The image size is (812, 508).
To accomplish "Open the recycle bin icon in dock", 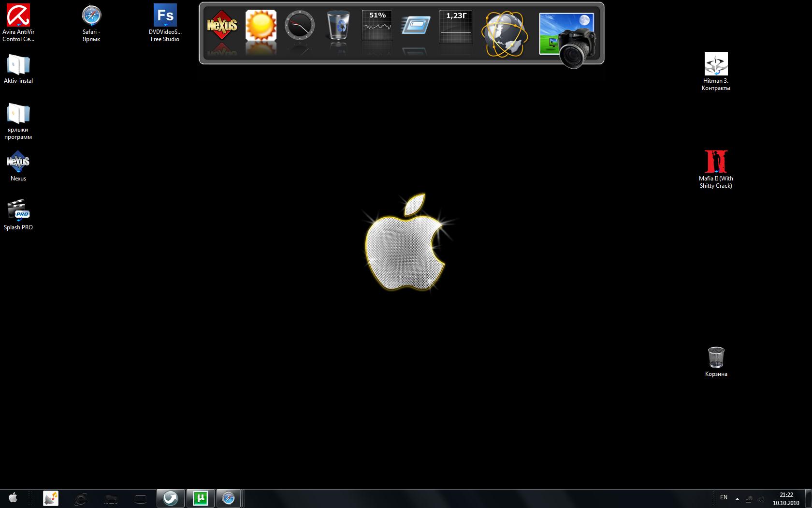I will 338,25.
